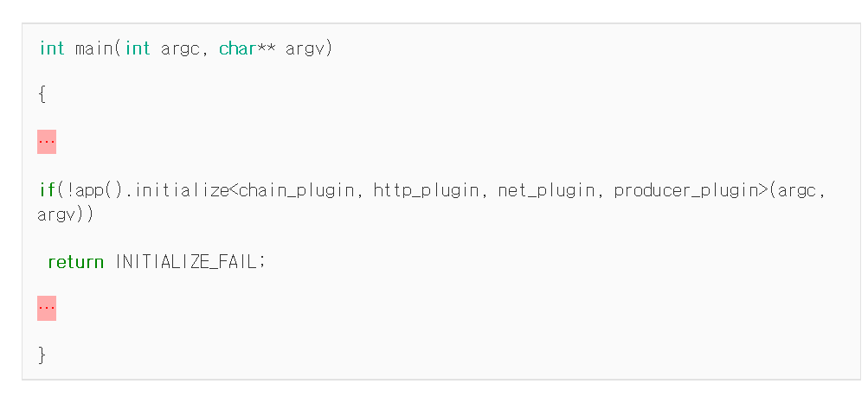Click the 'return' keyword

point(76,261)
